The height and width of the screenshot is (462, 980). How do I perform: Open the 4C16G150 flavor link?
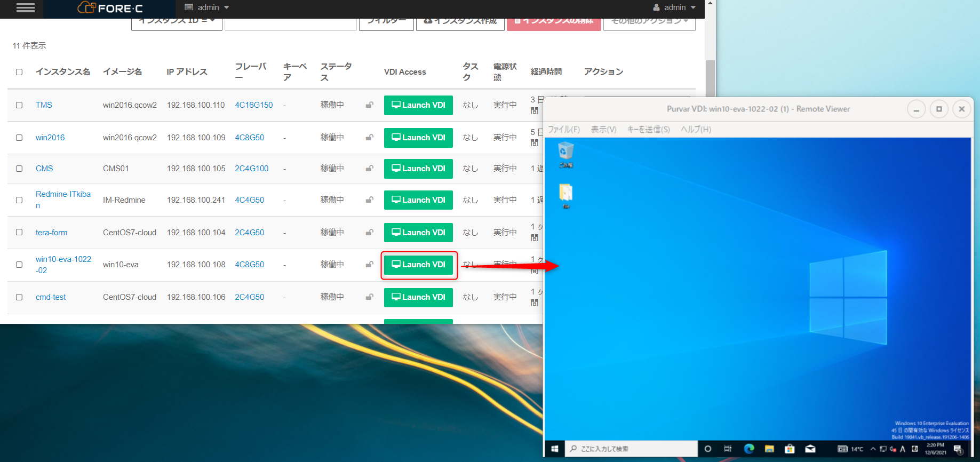[254, 105]
